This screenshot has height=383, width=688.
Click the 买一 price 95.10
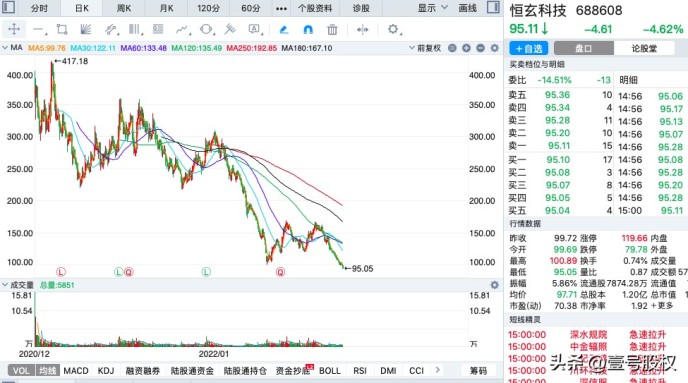tap(558, 160)
